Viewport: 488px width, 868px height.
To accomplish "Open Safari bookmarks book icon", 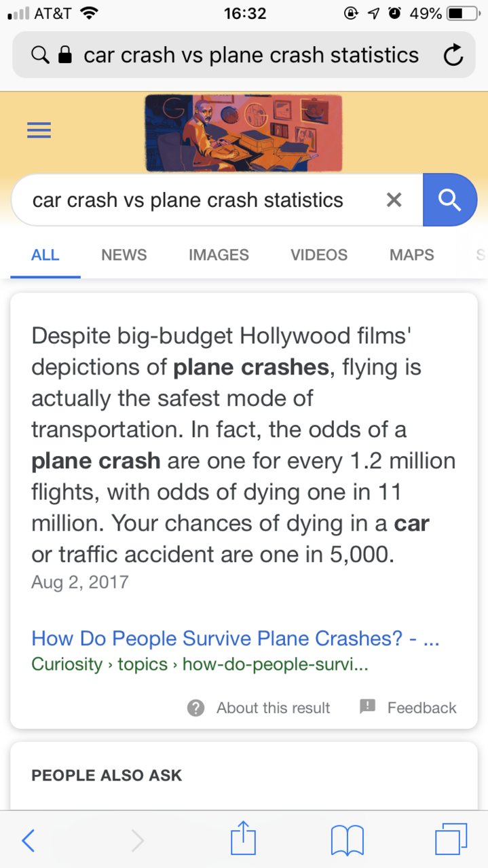I will click(348, 840).
